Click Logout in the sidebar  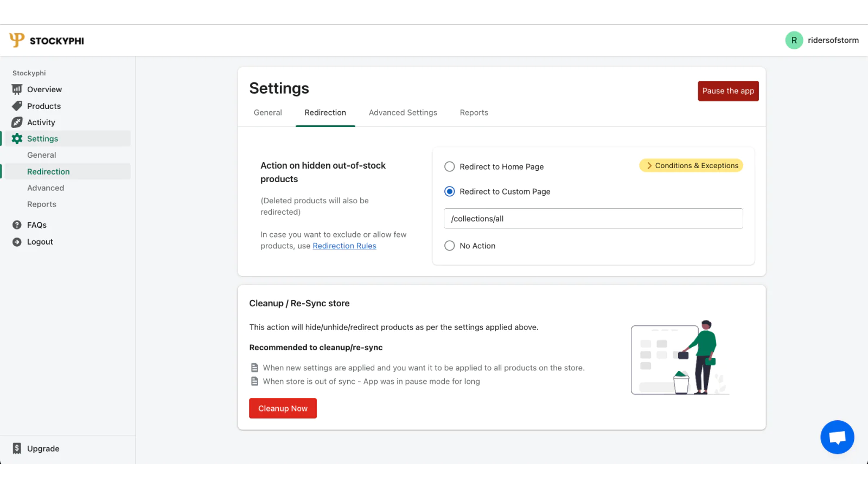[40, 242]
